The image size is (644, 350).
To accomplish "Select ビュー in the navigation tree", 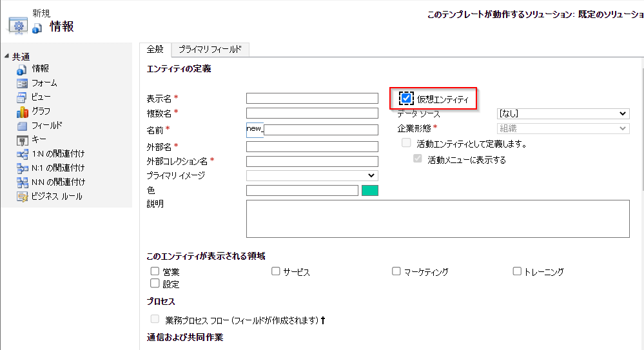I will (x=41, y=97).
